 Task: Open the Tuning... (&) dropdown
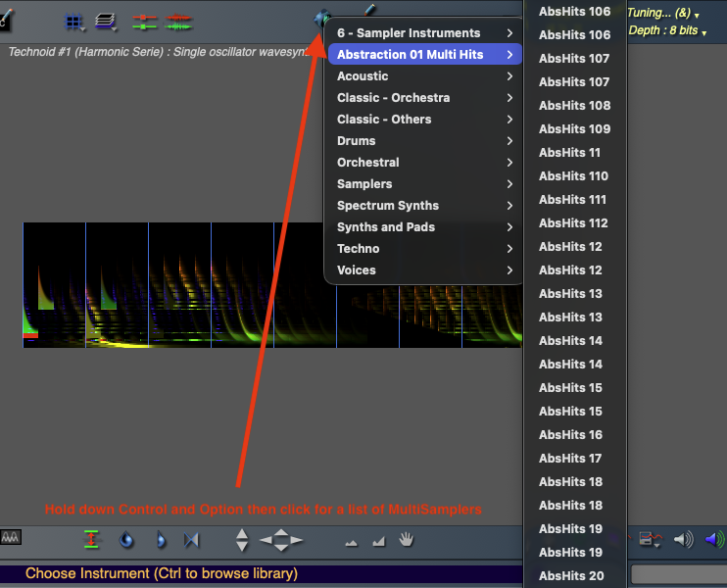point(663,13)
